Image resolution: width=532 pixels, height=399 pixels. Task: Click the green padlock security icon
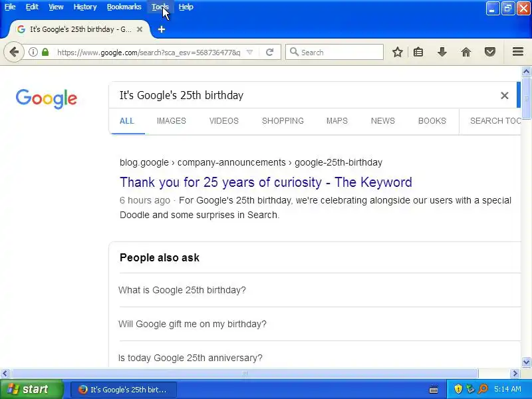(45, 52)
